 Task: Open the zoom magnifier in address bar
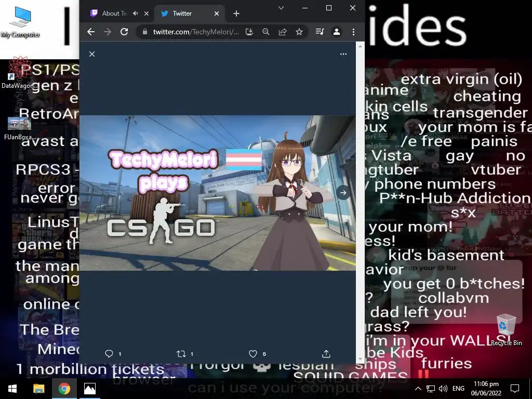coord(266,32)
